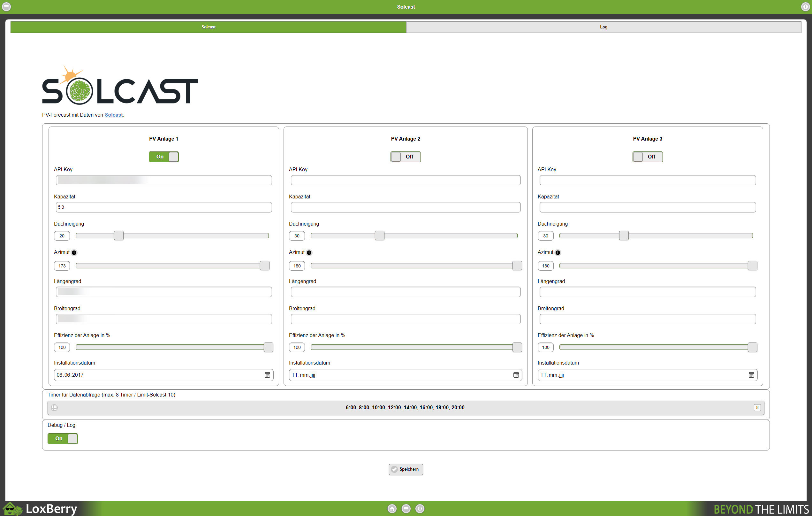The image size is (812, 516).
Task: Open calendar picker for PV Anlage 2 Installationsdatum
Action: (516, 375)
